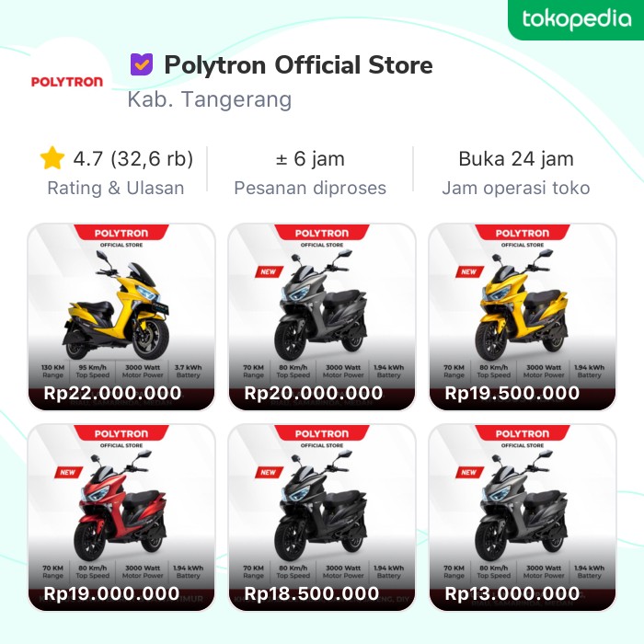
Task: Click the Tokopedia logo banner
Action: pos(575,19)
